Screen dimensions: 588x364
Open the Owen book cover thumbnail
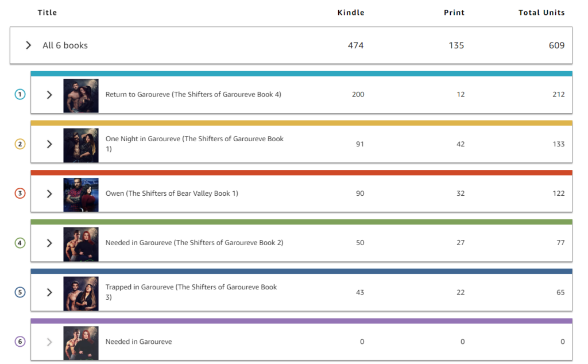click(81, 195)
